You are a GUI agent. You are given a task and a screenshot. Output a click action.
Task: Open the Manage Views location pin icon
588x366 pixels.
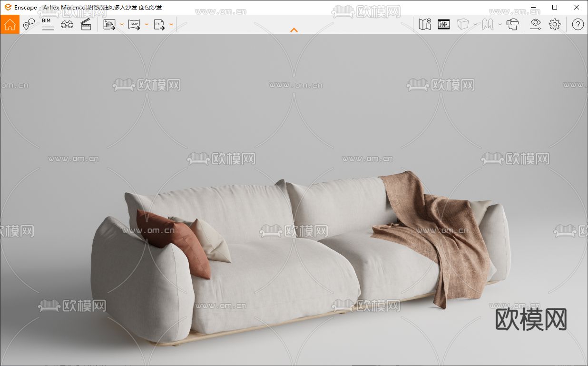pyautogui.click(x=29, y=24)
